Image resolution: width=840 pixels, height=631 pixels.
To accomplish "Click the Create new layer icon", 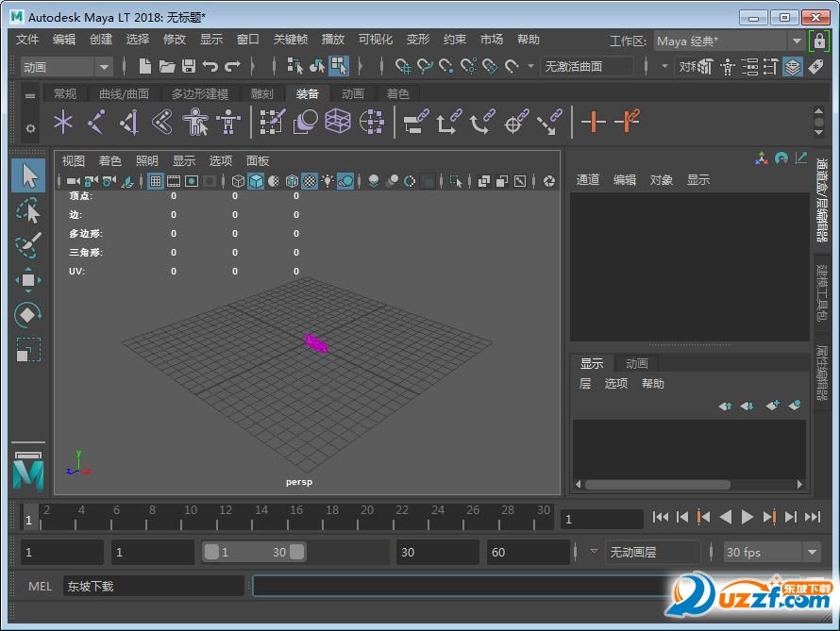I will click(772, 406).
